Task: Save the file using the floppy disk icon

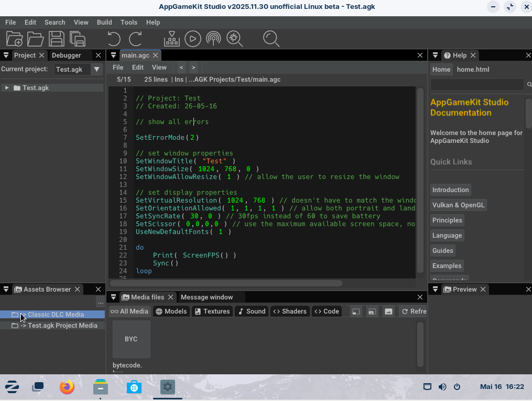Action: coord(56,39)
